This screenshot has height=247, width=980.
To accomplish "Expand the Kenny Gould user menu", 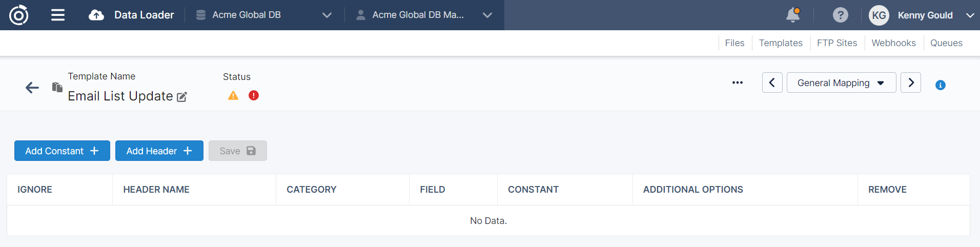I will click(970, 15).
